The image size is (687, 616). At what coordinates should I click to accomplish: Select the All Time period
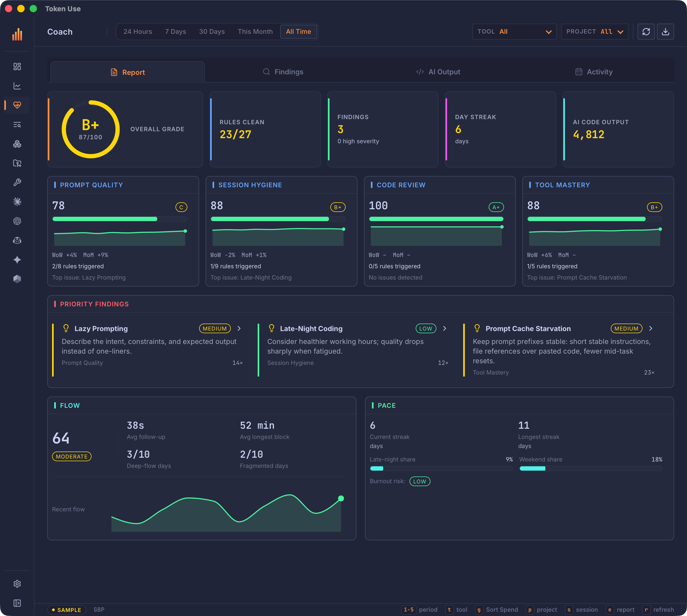(x=298, y=31)
